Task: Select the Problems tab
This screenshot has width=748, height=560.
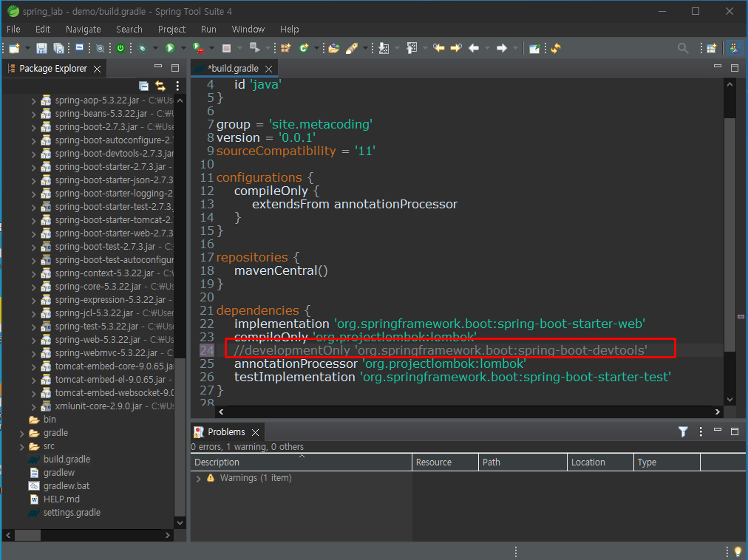Action: (226, 432)
